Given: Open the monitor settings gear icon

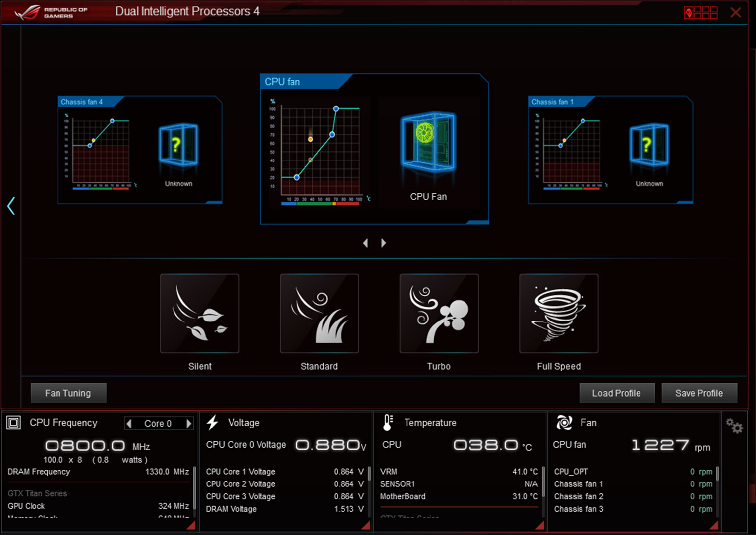Looking at the screenshot, I should [734, 426].
